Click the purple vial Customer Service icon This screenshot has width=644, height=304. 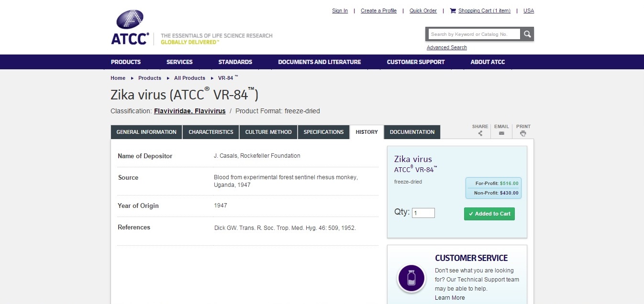[x=411, y=278]
